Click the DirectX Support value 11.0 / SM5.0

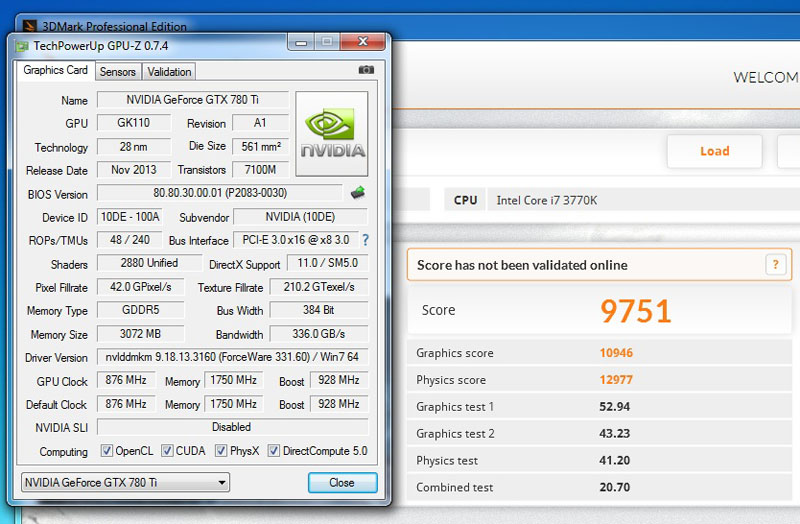(x=328, y=263)
